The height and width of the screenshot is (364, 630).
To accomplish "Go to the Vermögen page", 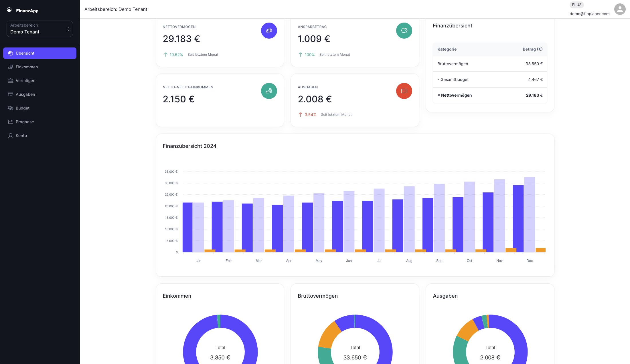I will [40, 81].
